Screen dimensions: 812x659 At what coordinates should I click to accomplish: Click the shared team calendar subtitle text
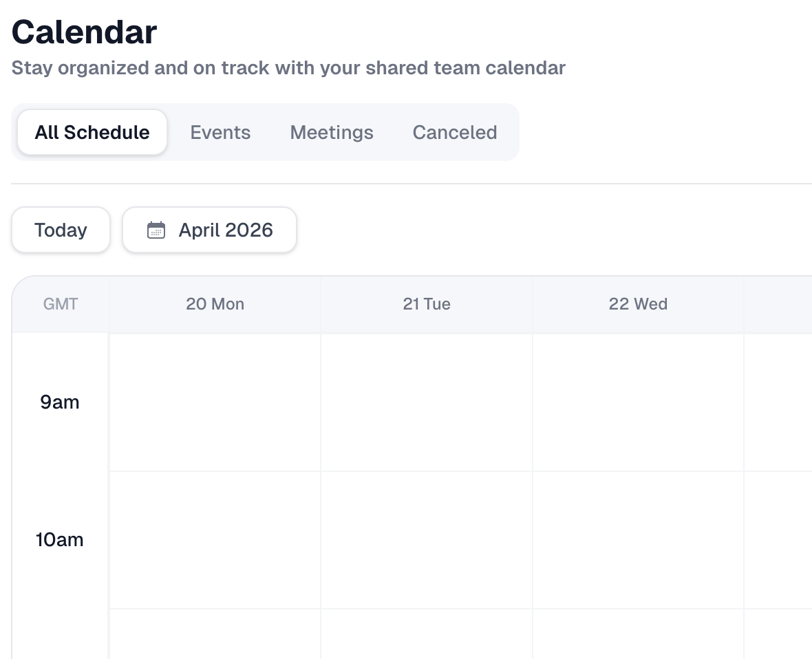click(x=288, y=67)
